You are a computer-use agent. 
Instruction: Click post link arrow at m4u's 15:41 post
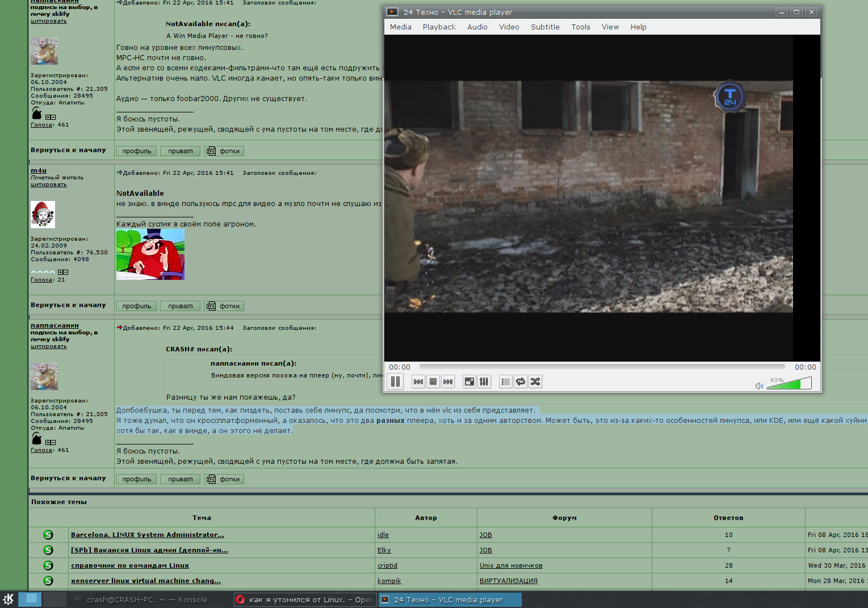119,173
